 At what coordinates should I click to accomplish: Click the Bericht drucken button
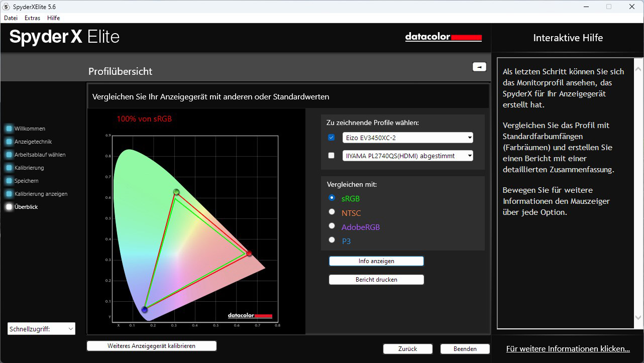pos(376,280)
